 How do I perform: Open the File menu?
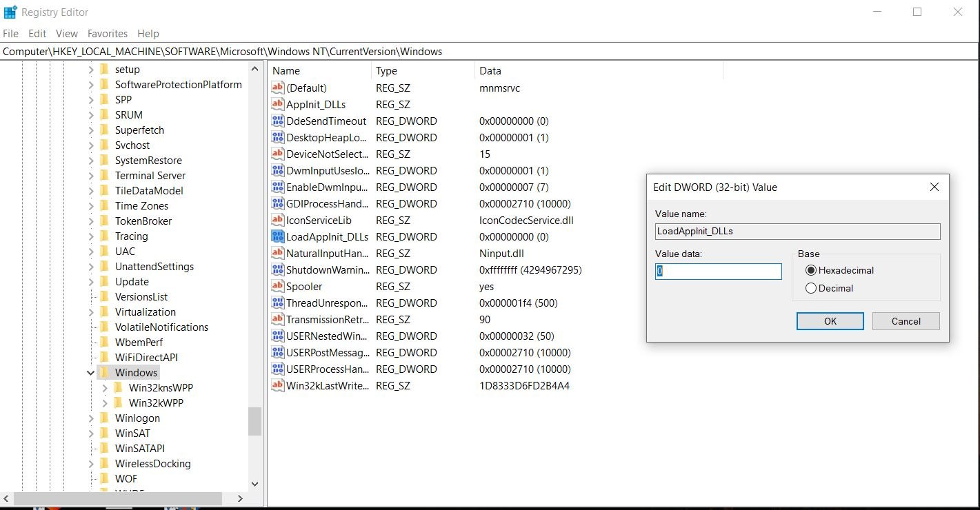11,33
